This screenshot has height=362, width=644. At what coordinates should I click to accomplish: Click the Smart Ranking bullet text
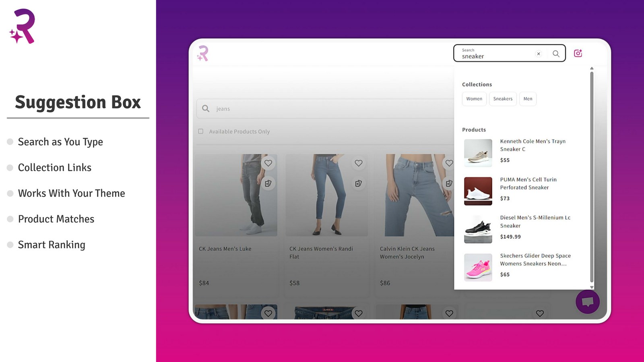tap(52, 245)
